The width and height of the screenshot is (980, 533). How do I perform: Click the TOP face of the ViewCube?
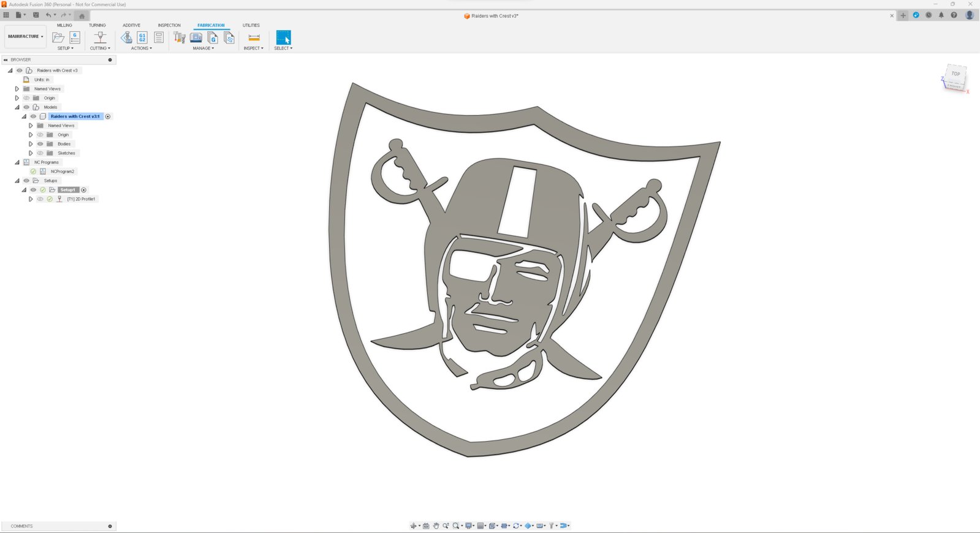point(955,74)
